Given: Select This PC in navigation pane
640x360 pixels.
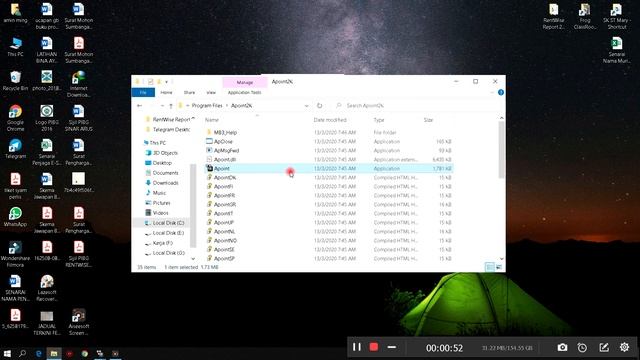Looking at the screenshot, I should point(157,143).
